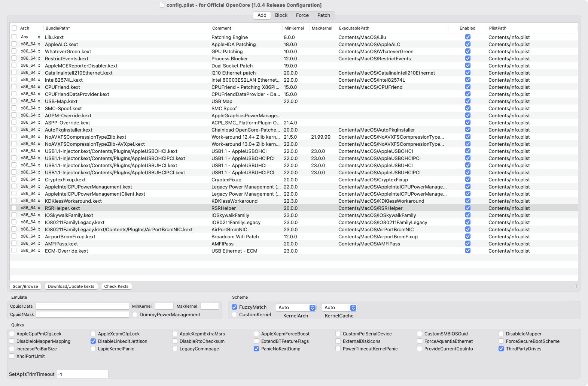Check the LapicKernelPanic quirk

pyautogui.click(x=93, y=349)
